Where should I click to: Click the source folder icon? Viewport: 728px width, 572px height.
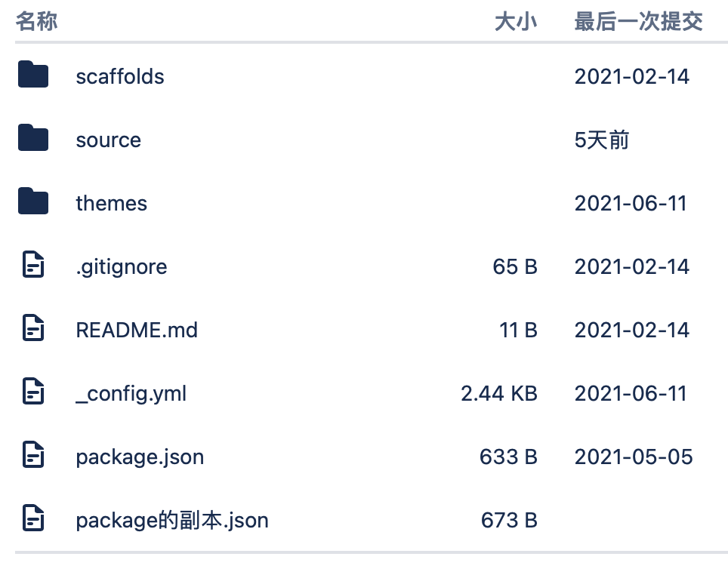click(x=33, y=138)
